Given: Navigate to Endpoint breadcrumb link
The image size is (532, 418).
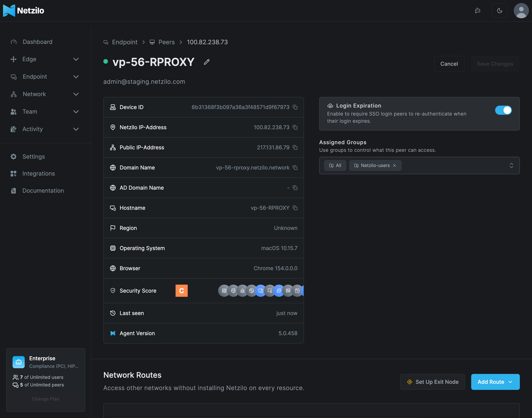Looking at the screenshot, I should [120, 42].
